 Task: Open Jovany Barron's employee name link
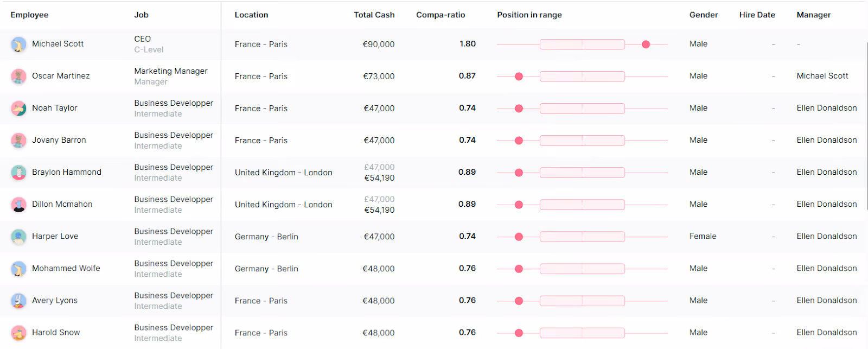[59, 140]
